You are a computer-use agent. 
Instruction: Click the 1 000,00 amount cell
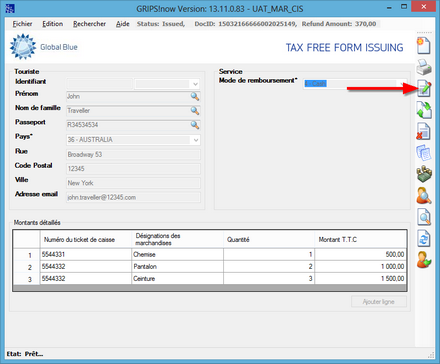click(360, 267)
